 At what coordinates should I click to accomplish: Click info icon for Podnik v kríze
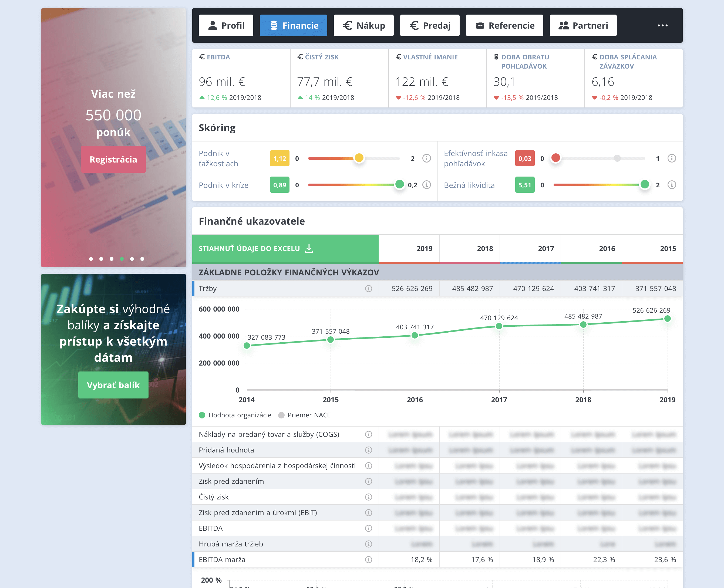(x=426, y=185)
